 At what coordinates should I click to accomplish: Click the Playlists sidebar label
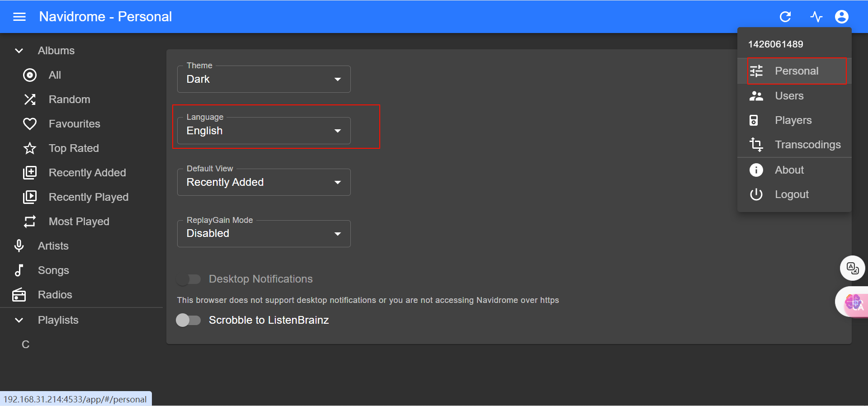[x=58, y=320]
